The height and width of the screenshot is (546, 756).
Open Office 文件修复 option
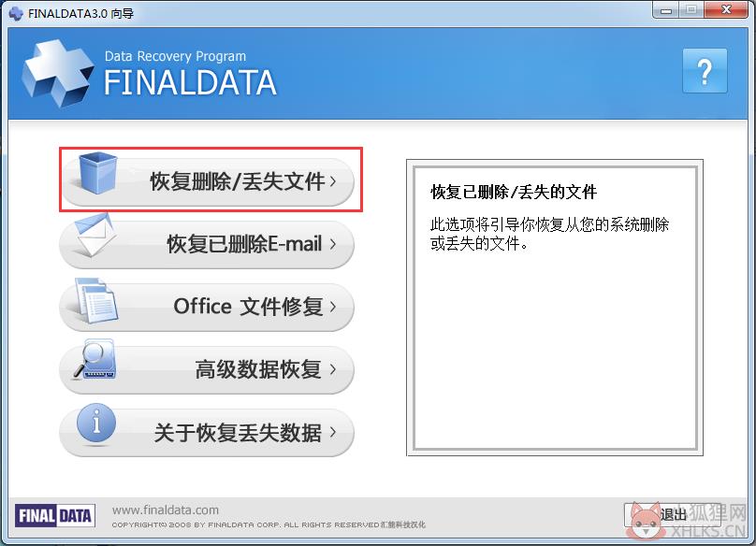pyautogui.click(x=207, y=307)
